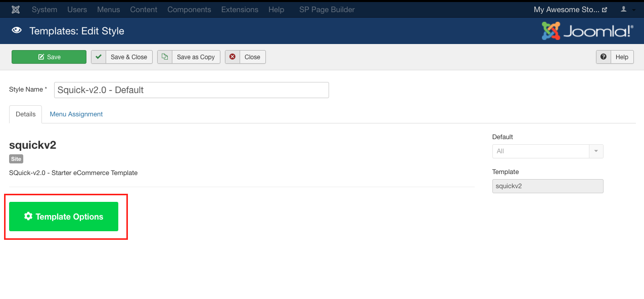Open the Extensions menu
644x299 pixels.
coord(240,10)
